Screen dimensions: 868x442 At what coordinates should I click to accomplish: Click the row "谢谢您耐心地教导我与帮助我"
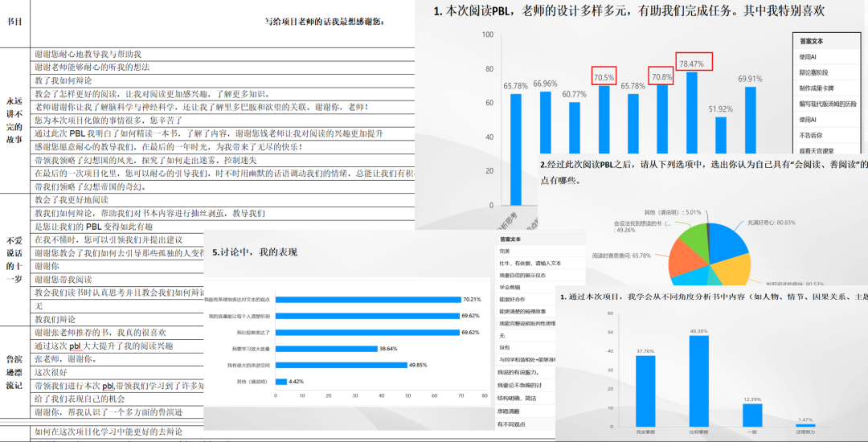[x=223, y=54]
